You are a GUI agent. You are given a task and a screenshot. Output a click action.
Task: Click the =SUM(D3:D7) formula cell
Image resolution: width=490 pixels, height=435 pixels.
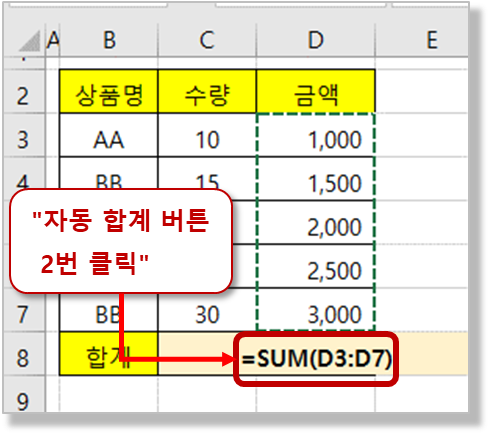pyautogui.click(x=316, y=359)
